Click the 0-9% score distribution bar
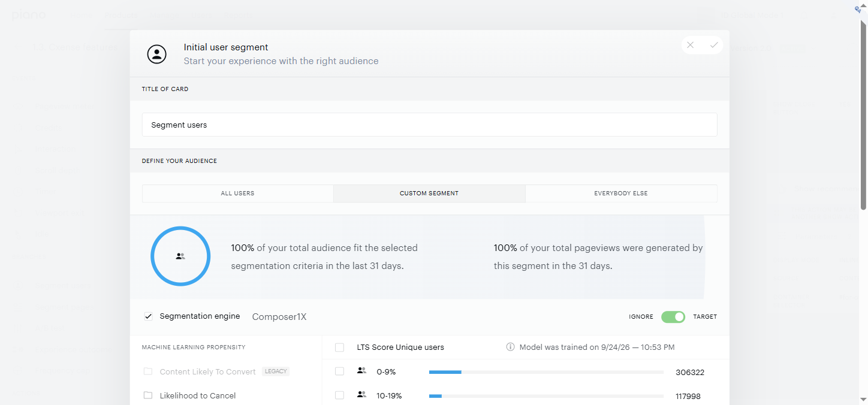 coord(546,372)
